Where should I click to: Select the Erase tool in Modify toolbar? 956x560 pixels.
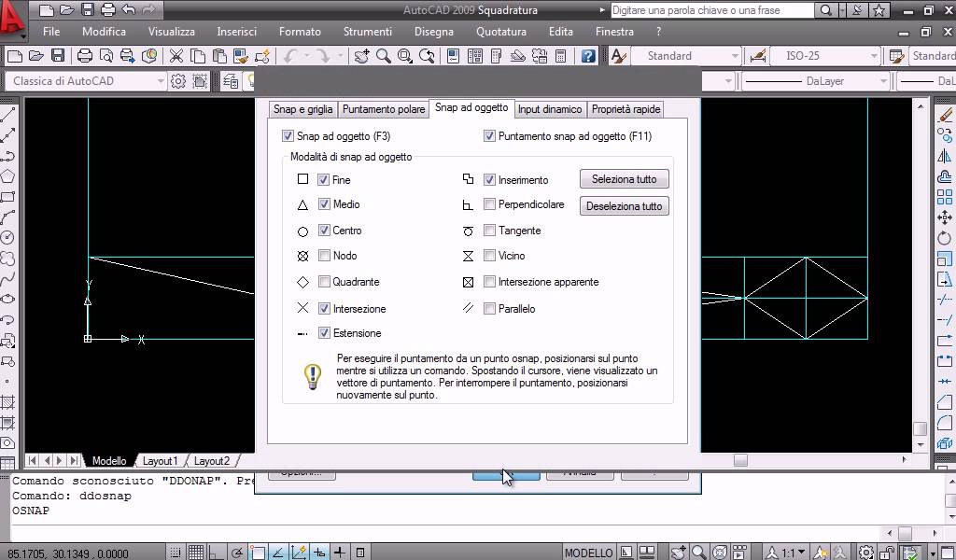tap(945, 114)
